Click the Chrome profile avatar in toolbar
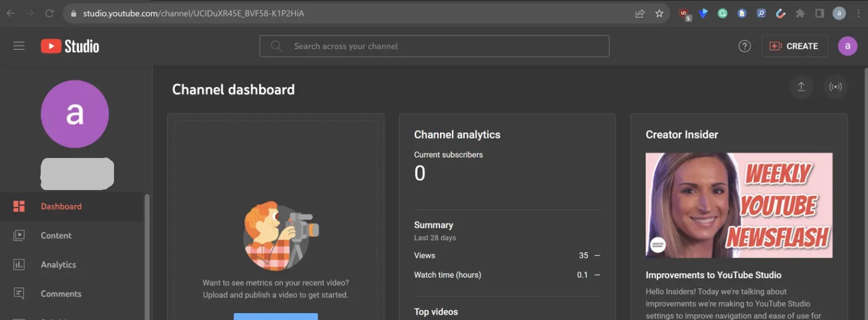This screenshot has height=320, width=868. (839, 13)
